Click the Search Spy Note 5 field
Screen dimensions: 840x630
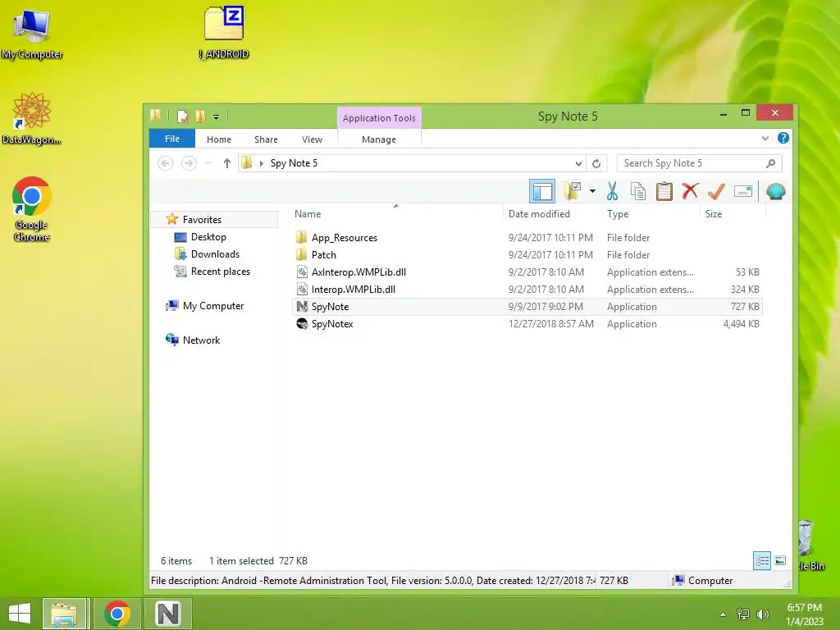pos(699,163)
